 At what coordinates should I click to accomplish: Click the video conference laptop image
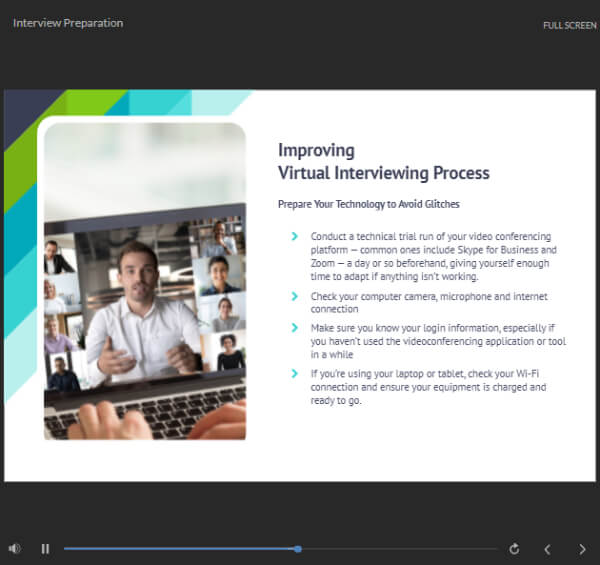coord(145,281)
